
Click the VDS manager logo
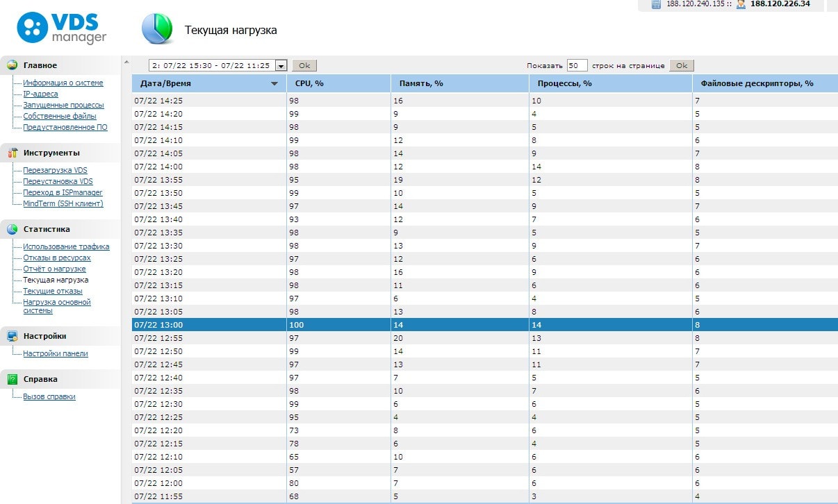pos(61,28)
